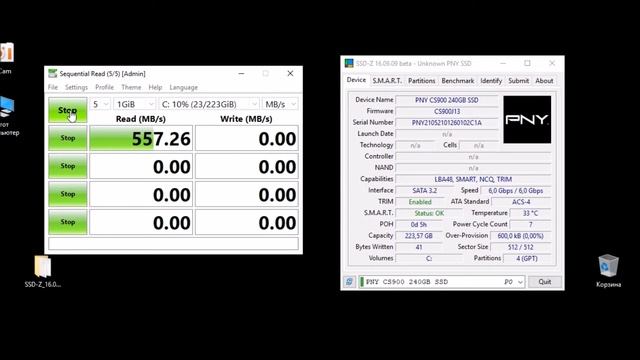Click the ATA Standard value ACS-4
640x360 pixels.
pyautogui.click(x=521, y=202)
